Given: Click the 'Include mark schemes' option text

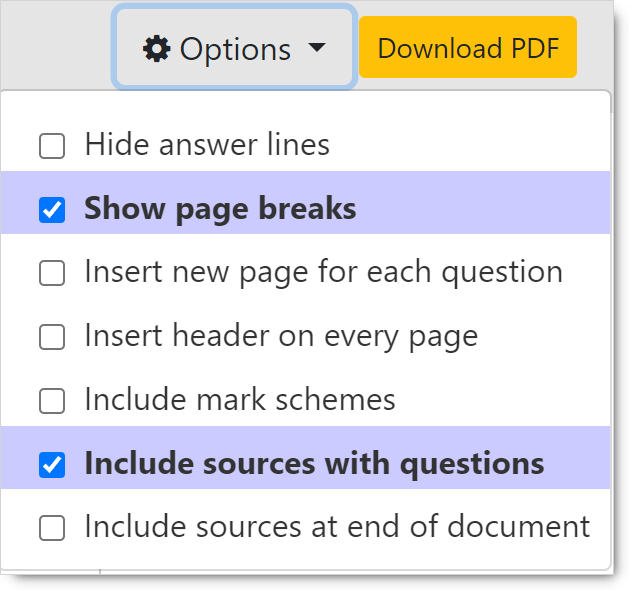Looking at the screenshot, I should 240,400.
